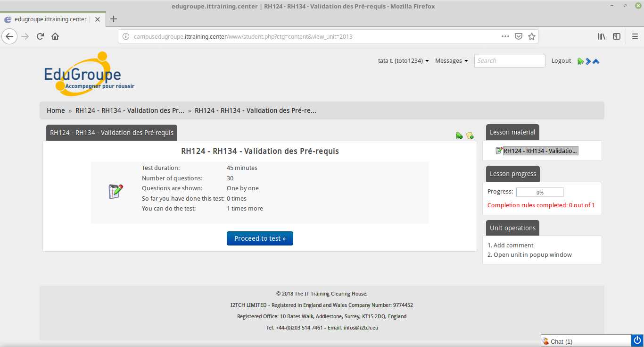Image resolution: width=644 pixels, height=347 pixels.
Task: Click the Add comment link
Action: click(513, 245)
